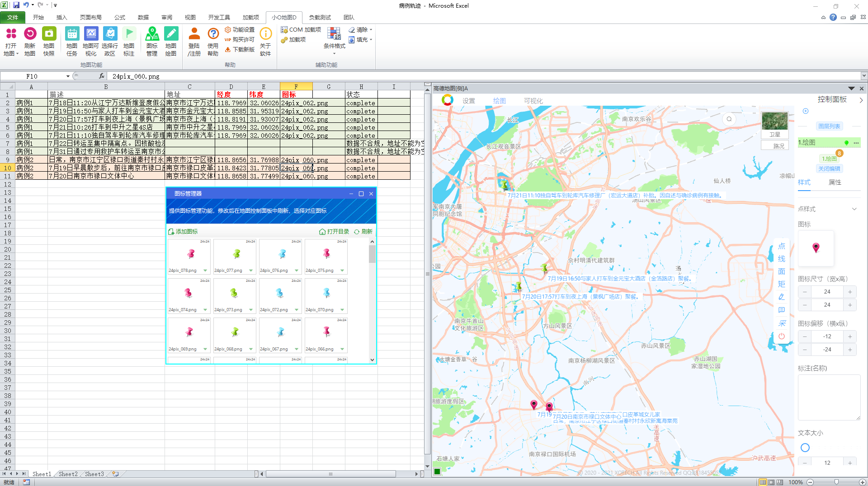868x486 pixels.
Task: Select the 线 line drawing tool on map
Action: tap(782, 259)
